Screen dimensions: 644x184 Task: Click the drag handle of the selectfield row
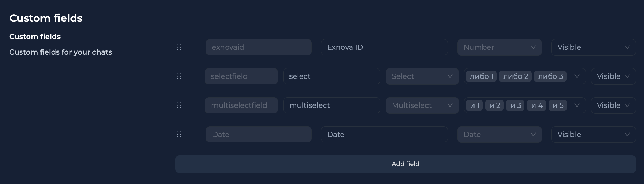point(179,76)
